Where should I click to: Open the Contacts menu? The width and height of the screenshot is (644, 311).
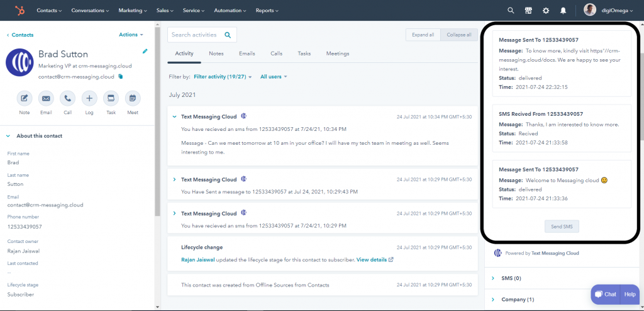pyautogui.click(x=49, y=11)
